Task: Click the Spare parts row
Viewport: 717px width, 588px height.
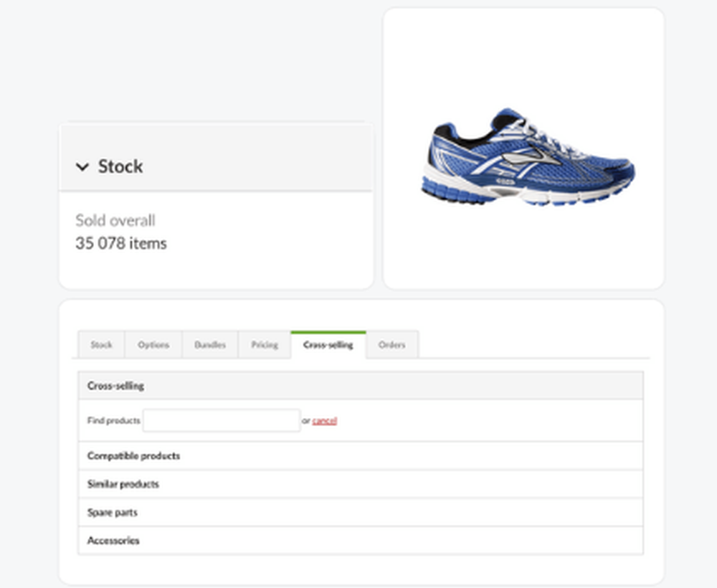Action: coord(361,513)
